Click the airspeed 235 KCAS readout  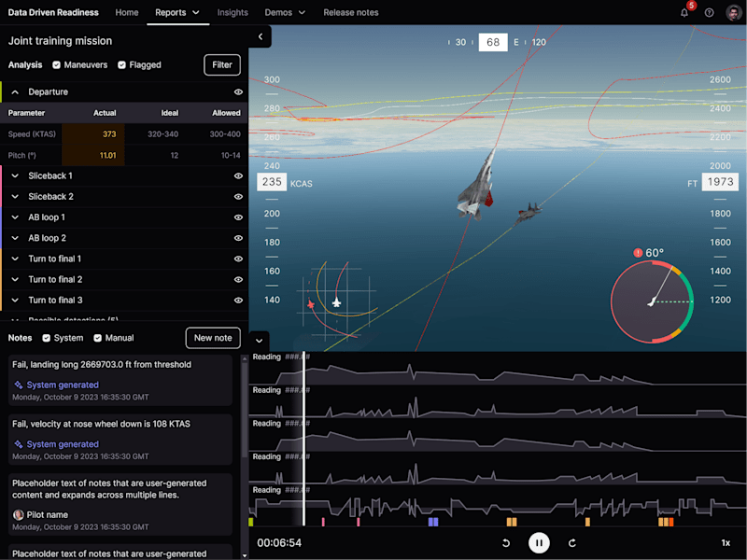(x=272, y=182)
